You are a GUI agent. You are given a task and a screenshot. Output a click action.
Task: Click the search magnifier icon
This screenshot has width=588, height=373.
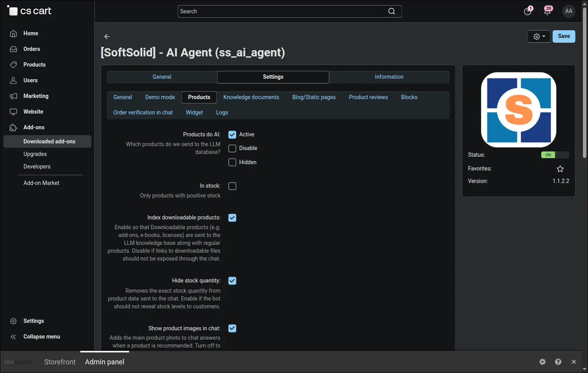point(391,11)
